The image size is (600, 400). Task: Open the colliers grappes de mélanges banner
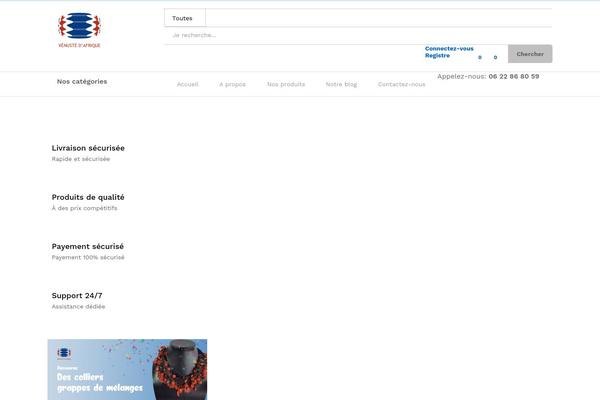[127, 369]
